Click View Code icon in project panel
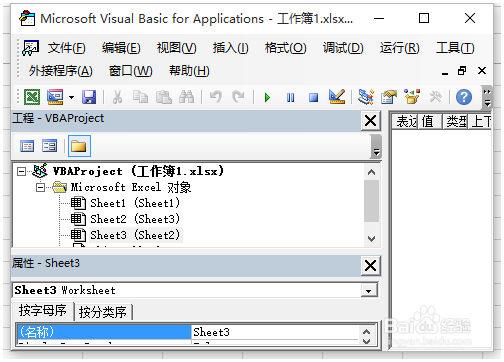The height and width of the screenshot is (362, 504). (27, 146)
